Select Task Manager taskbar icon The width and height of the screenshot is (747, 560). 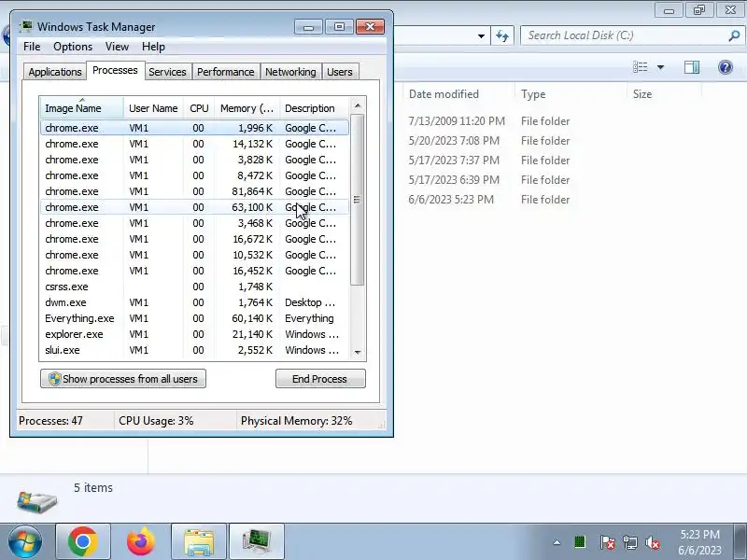click(x=257, y=541)
